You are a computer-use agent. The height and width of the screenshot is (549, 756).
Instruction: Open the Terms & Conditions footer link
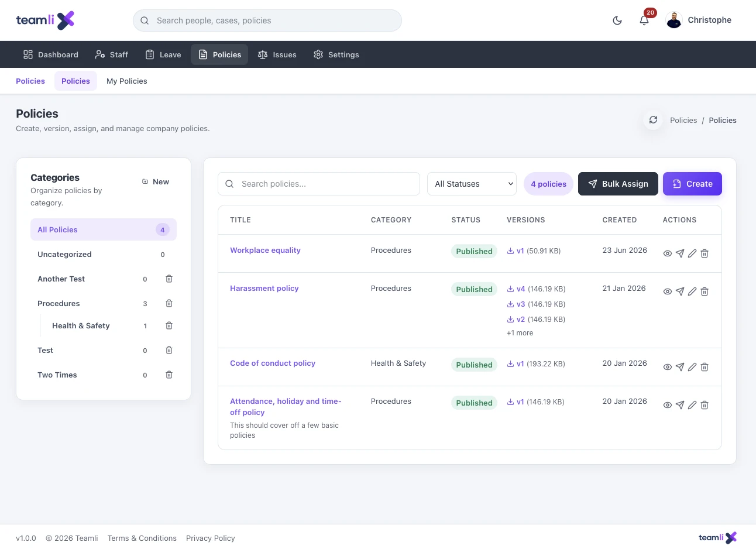142,538
